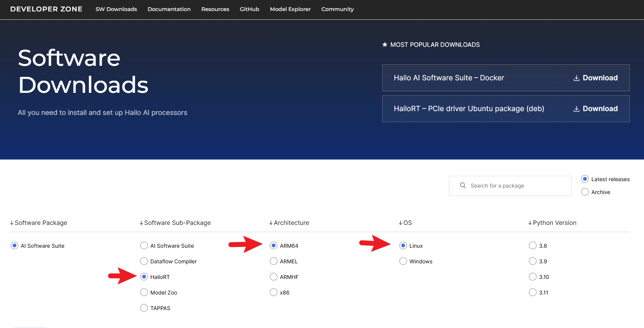Select the Archive radio button
Screen dimensions: 644x328
[585, 192]
